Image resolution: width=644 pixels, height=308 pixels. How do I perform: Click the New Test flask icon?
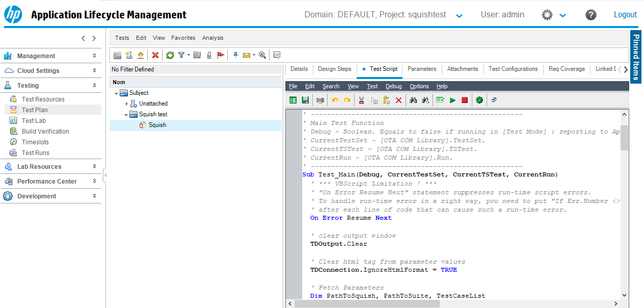129,55
